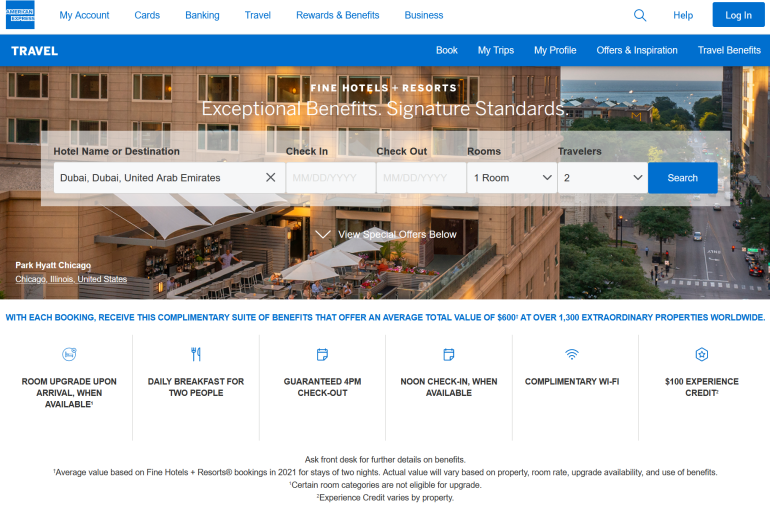Click the Check Out date field
770x506 pixels.
click(421, 178)
